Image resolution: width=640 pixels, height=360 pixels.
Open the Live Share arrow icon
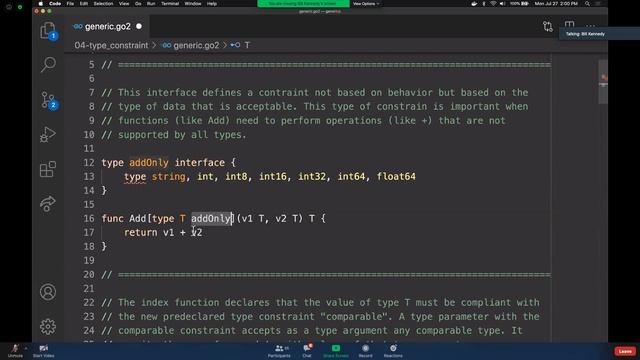click(48, 204)
